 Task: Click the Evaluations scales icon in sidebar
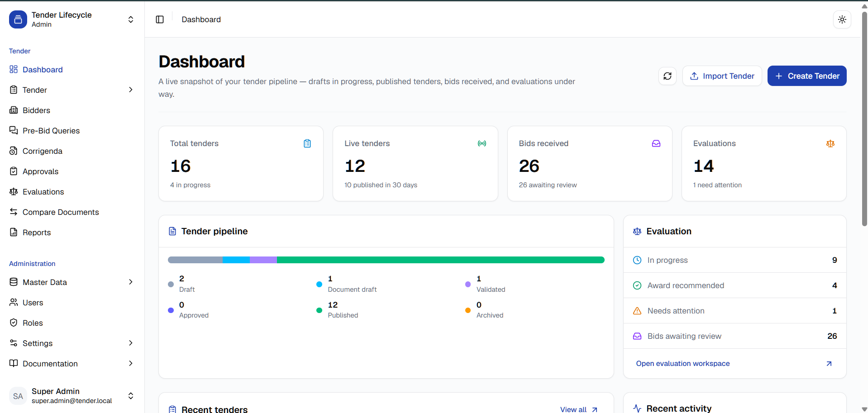pyautogui.click(x=14, y=191)
